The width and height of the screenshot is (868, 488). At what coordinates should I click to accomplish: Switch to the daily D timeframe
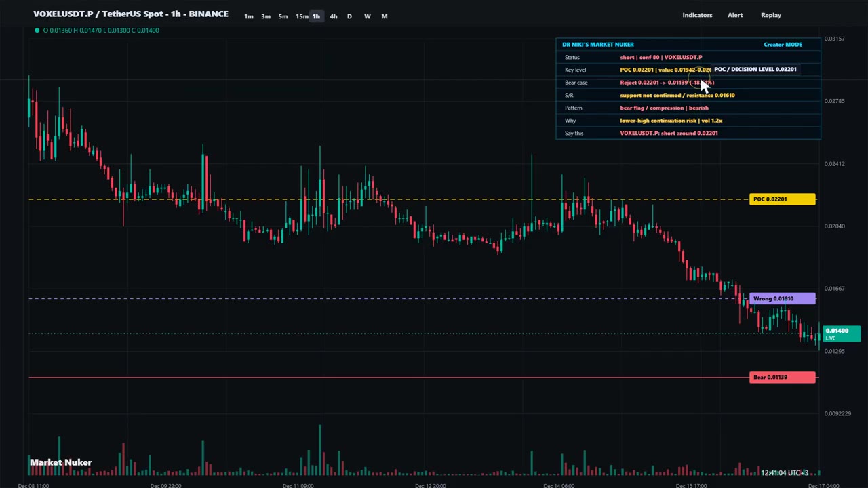[x=349, y=16]
